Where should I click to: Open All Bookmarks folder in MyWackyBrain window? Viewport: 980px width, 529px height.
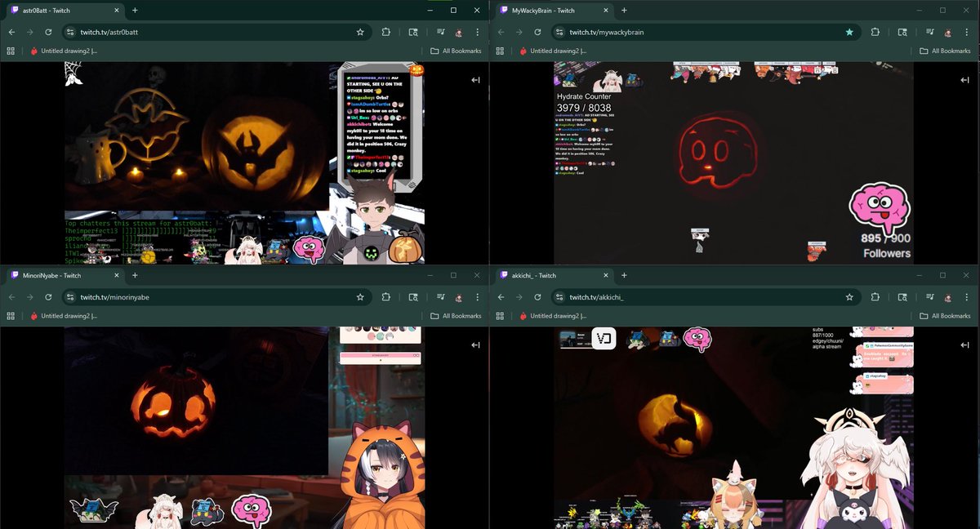[x=946, y=51]
